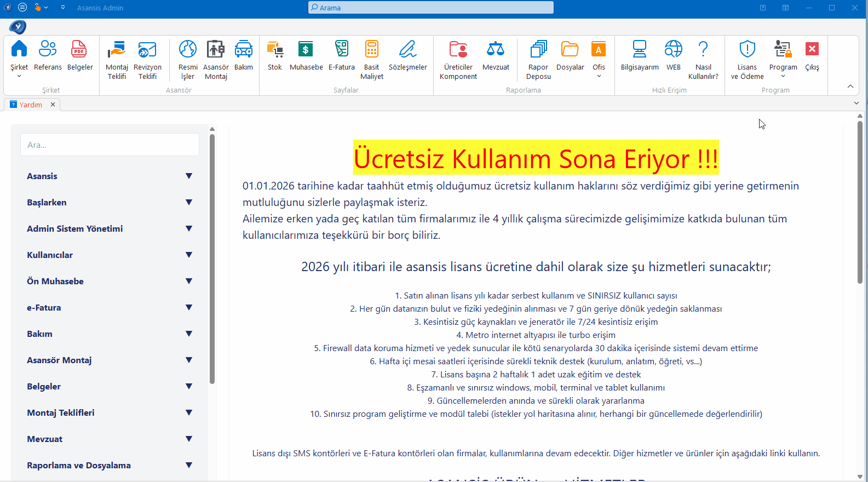868x482 pixels.
Task: Open the Nasıl Kullanılır help icon
Action: click(x=703, y=50)
